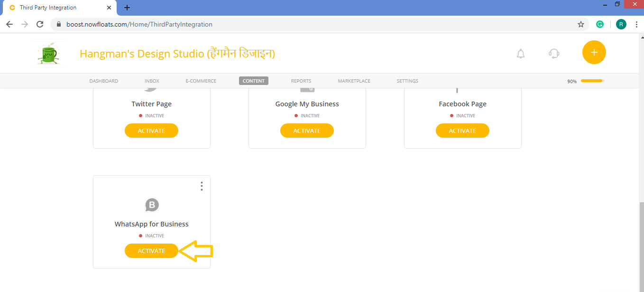Click the INACTIVE status on Facebook Page
644x292 pixels.
point(462,115)
